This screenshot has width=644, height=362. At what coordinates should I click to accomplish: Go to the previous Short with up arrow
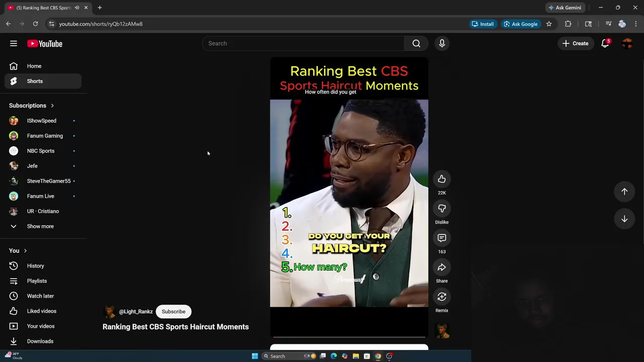coord(624,192)
